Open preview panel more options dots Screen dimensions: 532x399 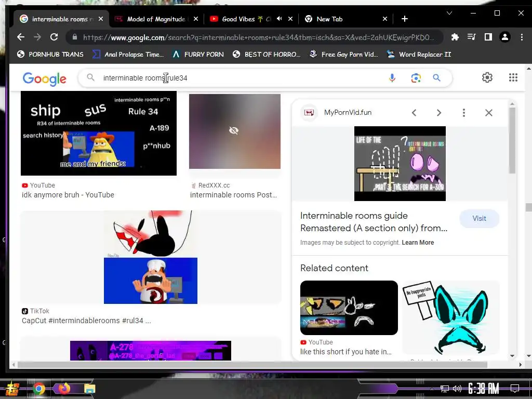[x=464, y=113]
